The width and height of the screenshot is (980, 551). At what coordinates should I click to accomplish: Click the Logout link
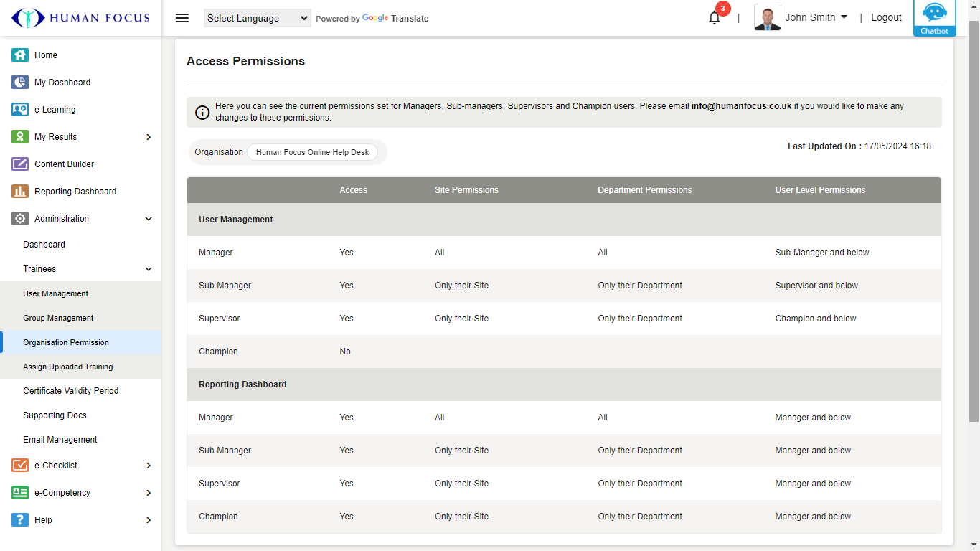pyautogui.click(x=886, y=17)
